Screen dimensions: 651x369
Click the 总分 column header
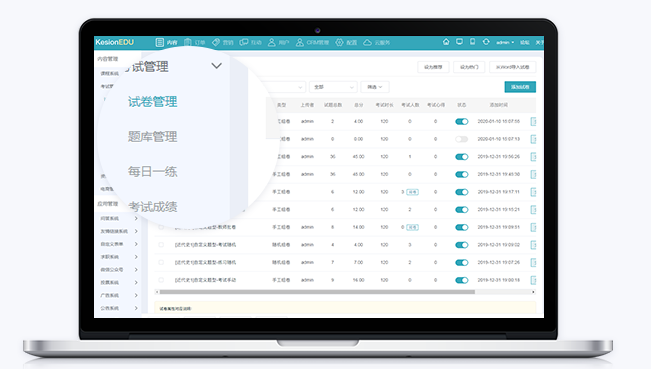coord(358,105)
